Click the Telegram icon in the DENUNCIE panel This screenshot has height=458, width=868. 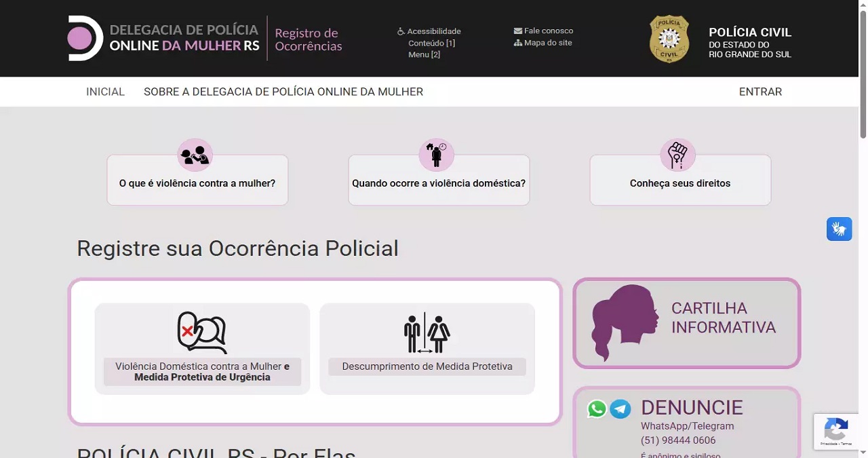pyautogui.click(x=621, y=408)
